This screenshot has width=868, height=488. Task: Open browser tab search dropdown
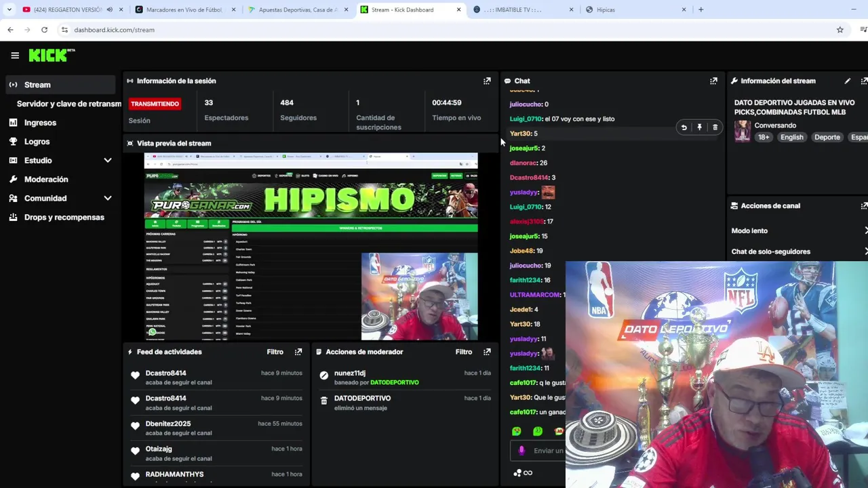click(x=9, y=9)
